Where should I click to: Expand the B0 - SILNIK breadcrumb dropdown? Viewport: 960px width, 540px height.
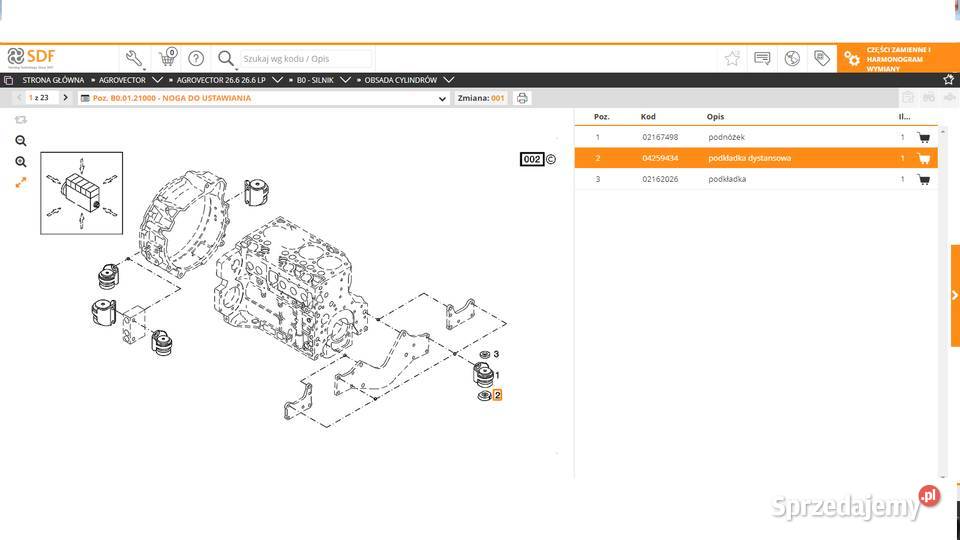tap(345, 79)
